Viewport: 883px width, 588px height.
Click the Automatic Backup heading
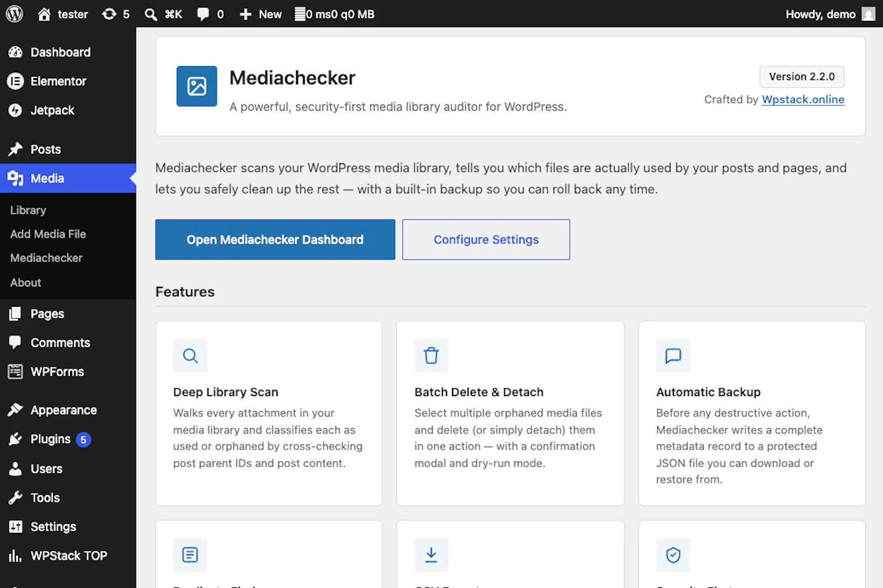pos(708,392)
